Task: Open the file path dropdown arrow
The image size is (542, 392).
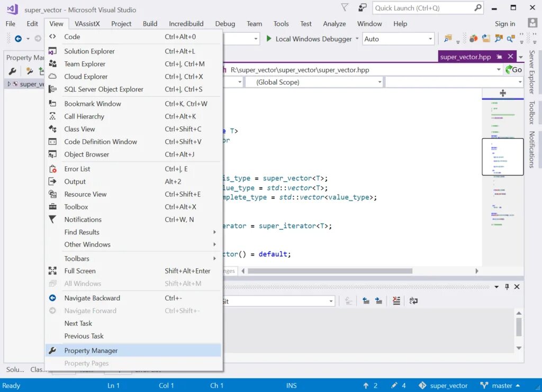Action: tap(499, 70)
